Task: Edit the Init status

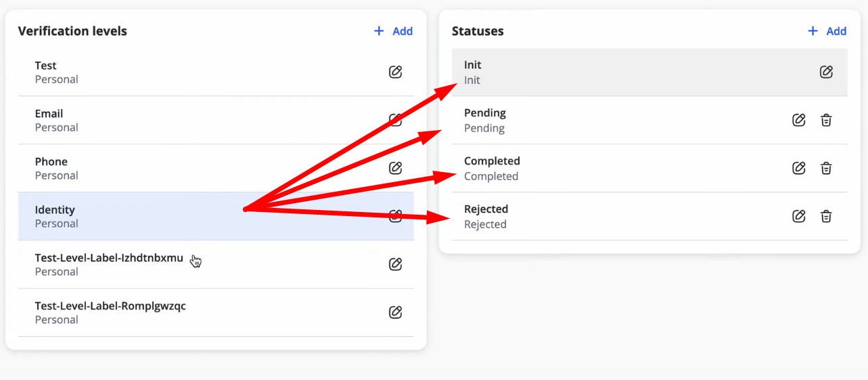Action: click(x=826, y=72)
